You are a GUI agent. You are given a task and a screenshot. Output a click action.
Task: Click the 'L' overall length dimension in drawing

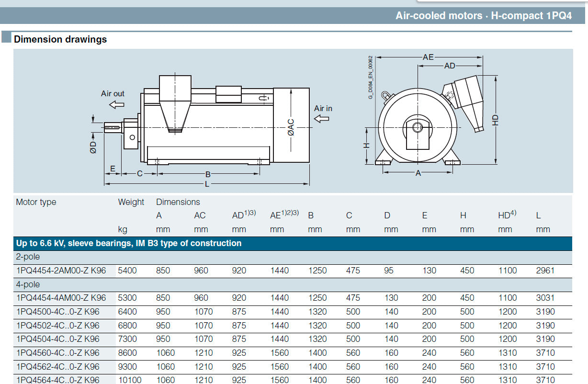207,183
